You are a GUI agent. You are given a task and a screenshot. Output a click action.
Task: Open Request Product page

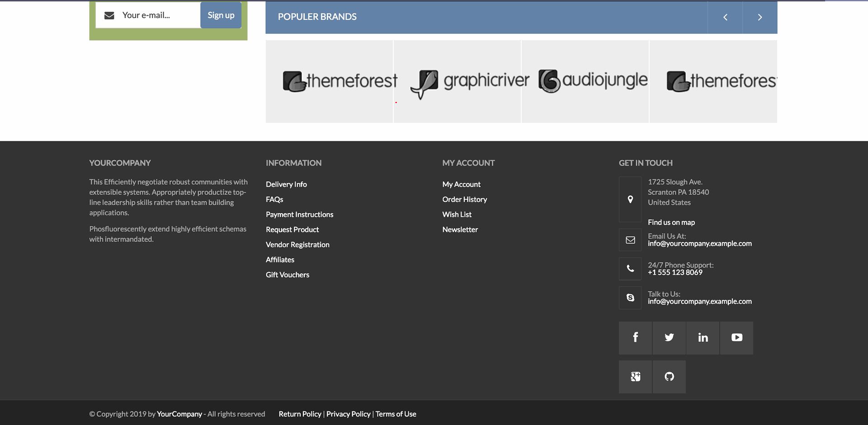tap(292, 229)
